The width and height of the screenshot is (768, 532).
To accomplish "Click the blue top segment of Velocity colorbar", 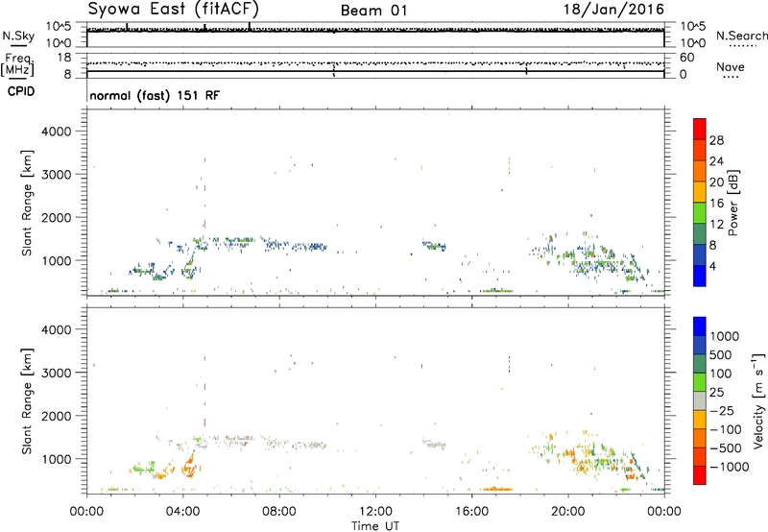I will (x=700, y=326).
